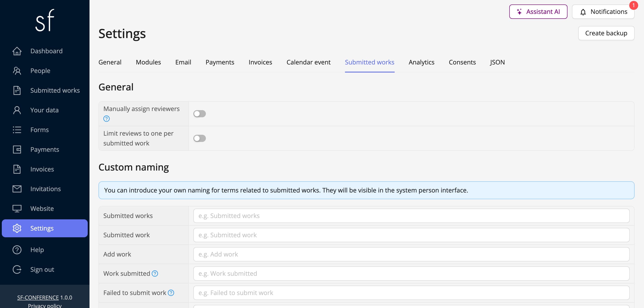This screenshot has width=644, height=308.
Task: Open Your data page
Action: [44, 110]
